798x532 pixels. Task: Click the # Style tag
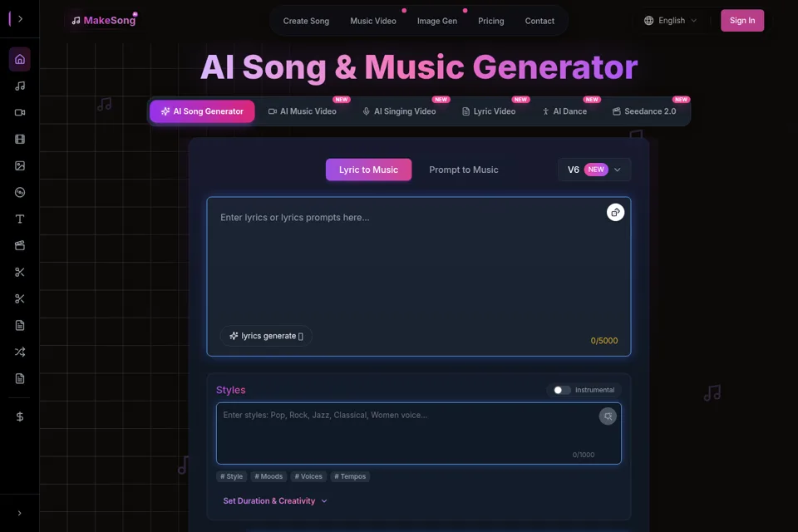[x=232, y=476]
